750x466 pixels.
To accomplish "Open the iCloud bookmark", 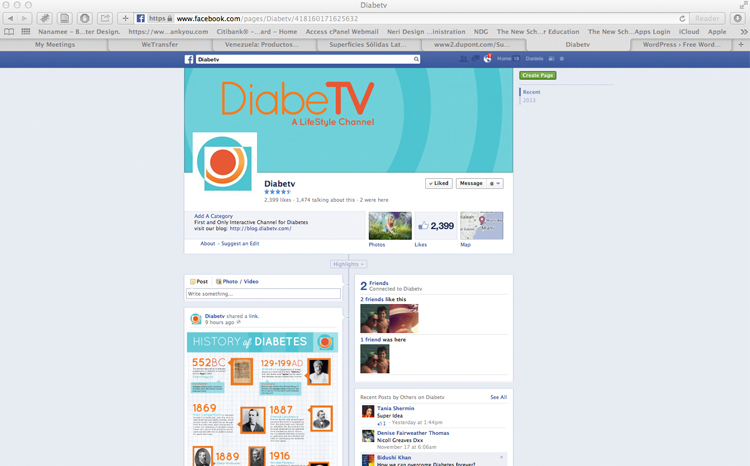I will pos(689,32).
